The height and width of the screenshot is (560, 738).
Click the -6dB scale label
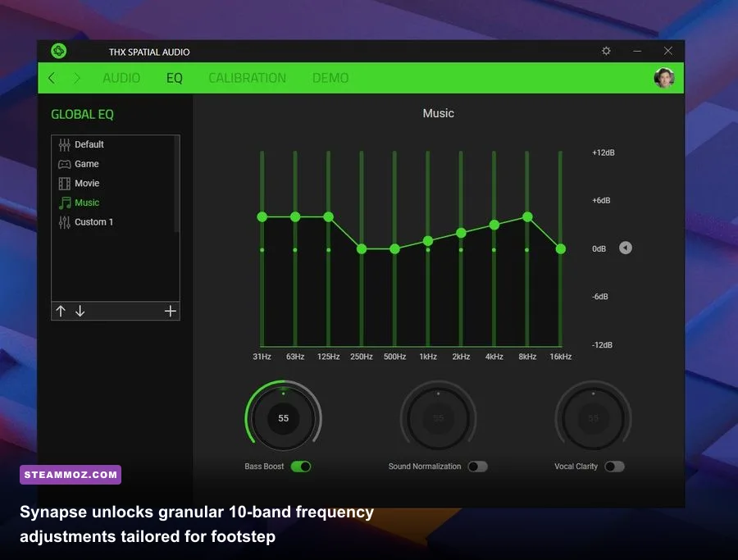click(x=600, y=297)
